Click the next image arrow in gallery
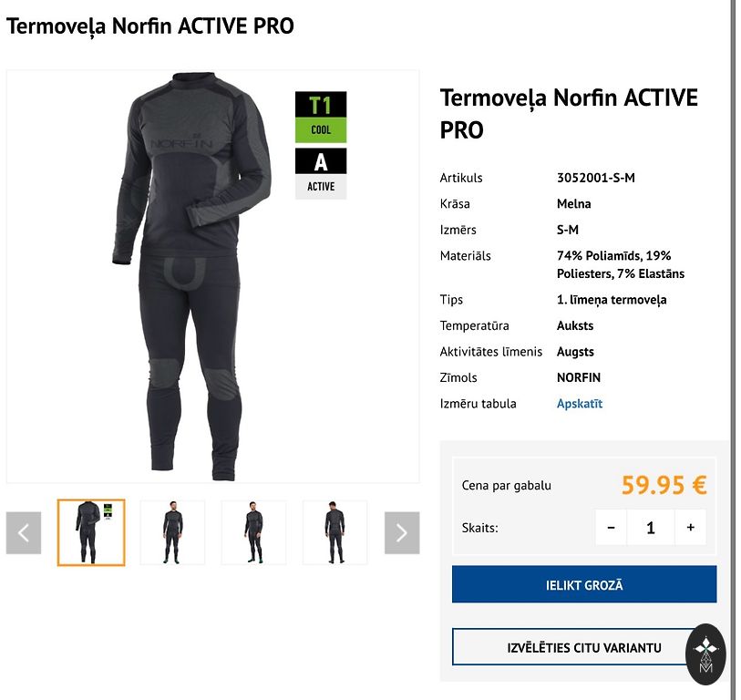Screen dimensions: 741x700 pos(402,532)
